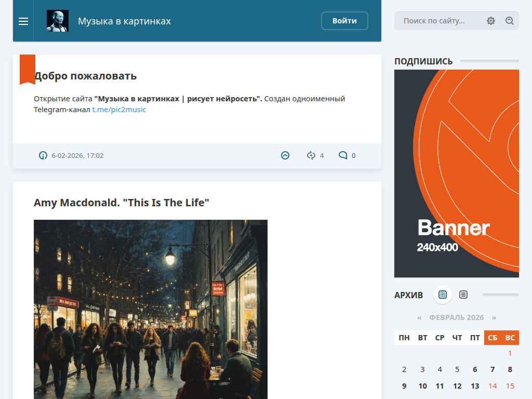Switch archive to calendar grid view
Screen dimensions: 532x399
pyautogui.click(x=442, y=295)
